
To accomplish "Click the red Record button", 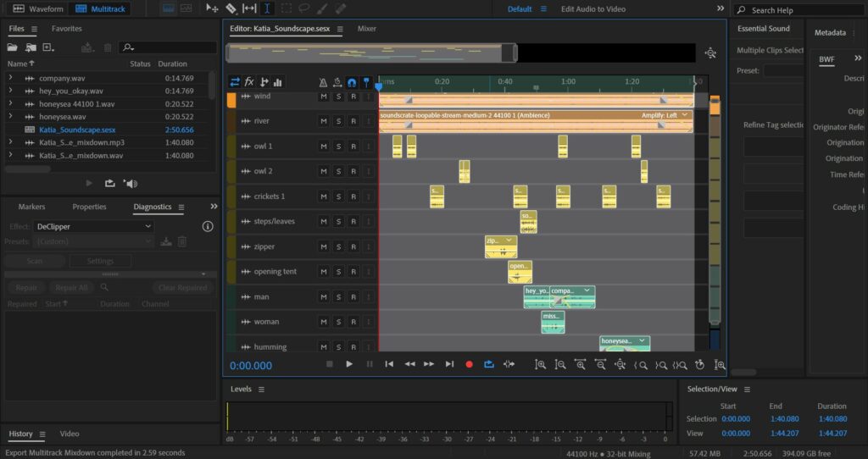I will tap(469, 364).
